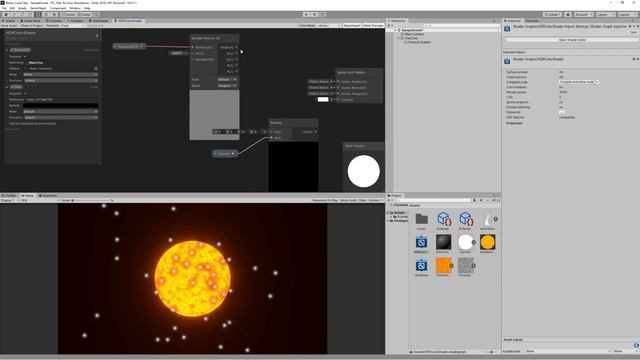Click the plus button on the Blackboard
The height and width of the screenshot is (360, 640).
tap(97, 36)
